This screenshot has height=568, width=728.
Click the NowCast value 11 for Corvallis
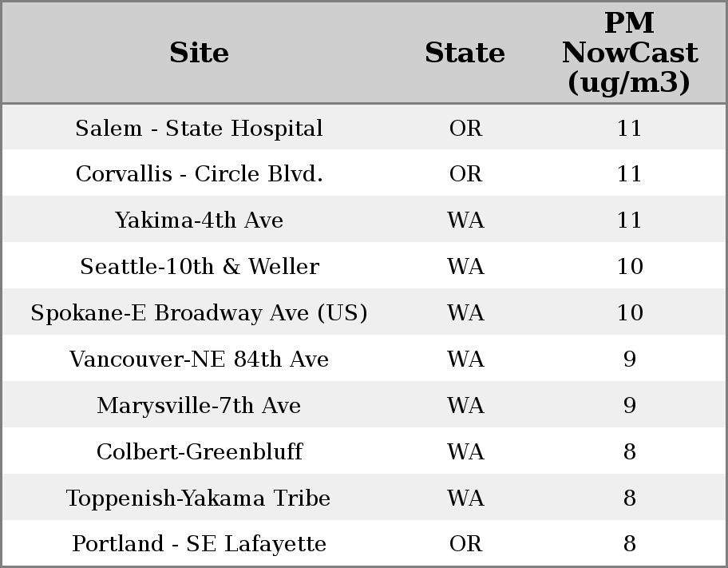click(629, 174)
